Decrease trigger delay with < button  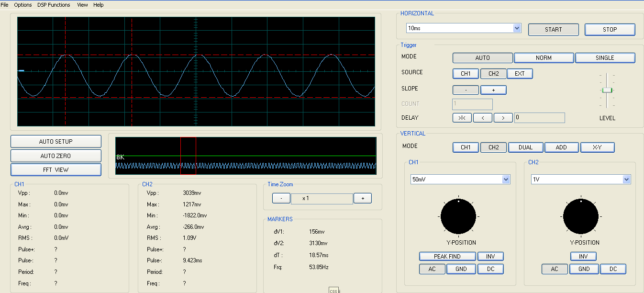click(483, 118)
